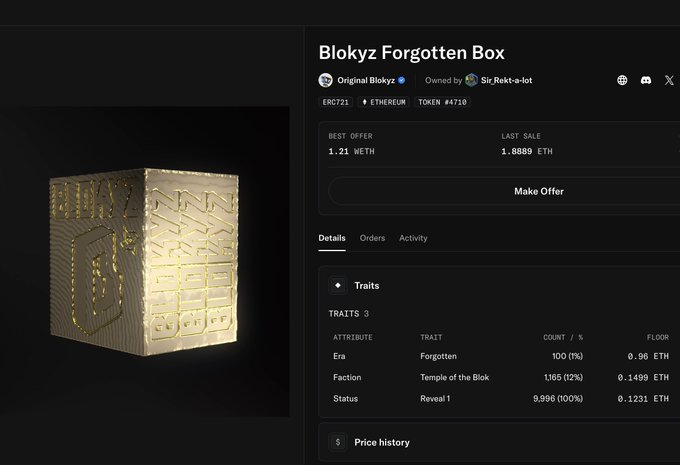Expand the Price history section
Image resolution: width=680 pixels, height=465 pixels.
(x=499, y=442)
